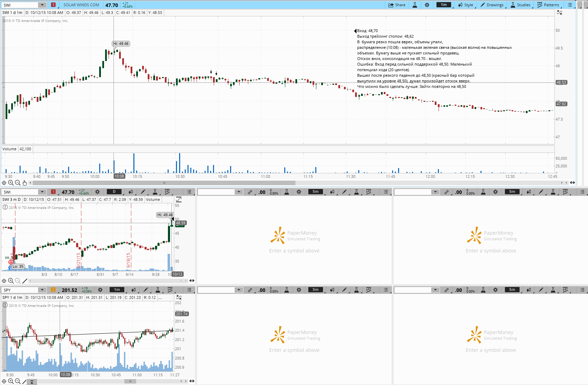This screenshot has height=385, width=588.
Task: Select the crosshair pointer tool under the main chart
Action: pos(4,183)
